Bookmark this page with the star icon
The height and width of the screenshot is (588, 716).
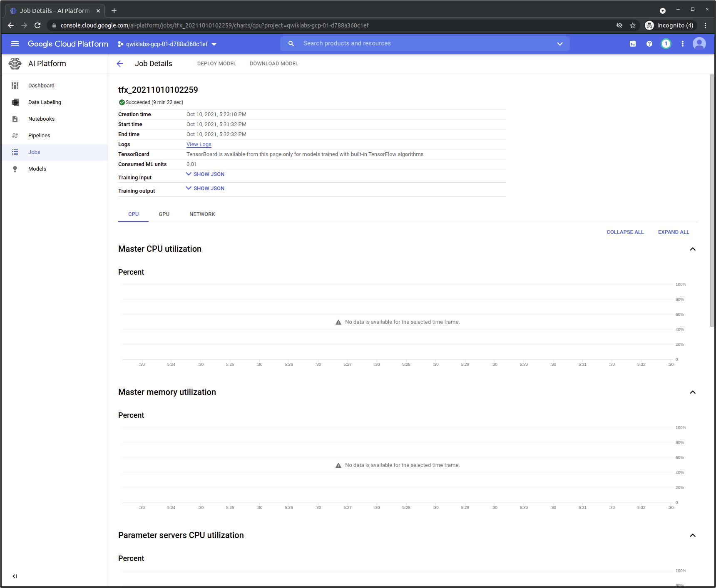pos(633,25)
